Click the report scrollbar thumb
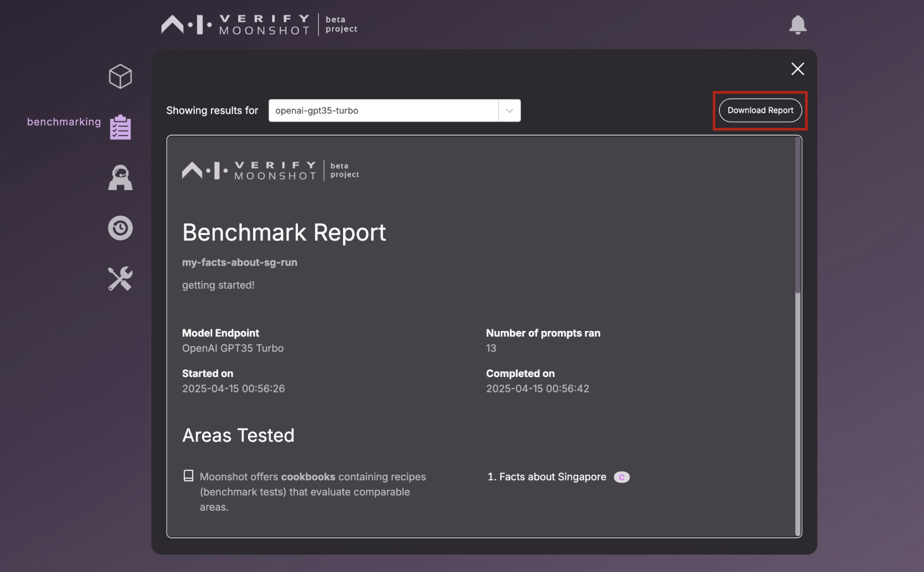The image size is (924, 572). click(x=798, y=215)
